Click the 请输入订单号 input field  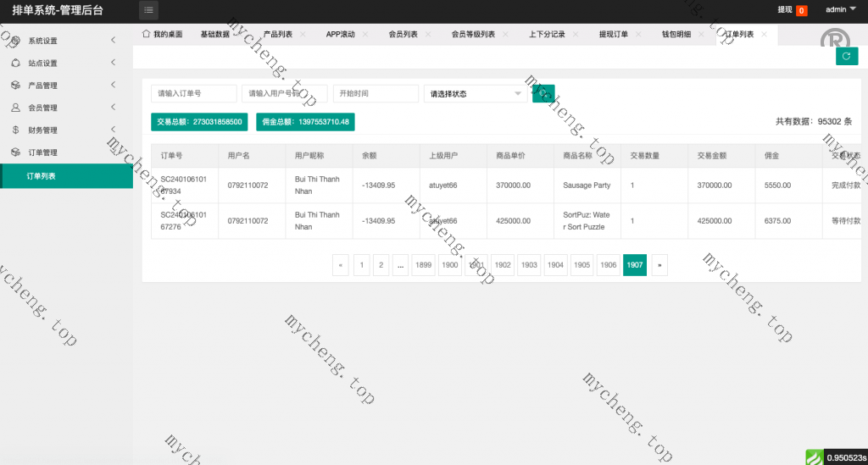(x=193, y=94)
